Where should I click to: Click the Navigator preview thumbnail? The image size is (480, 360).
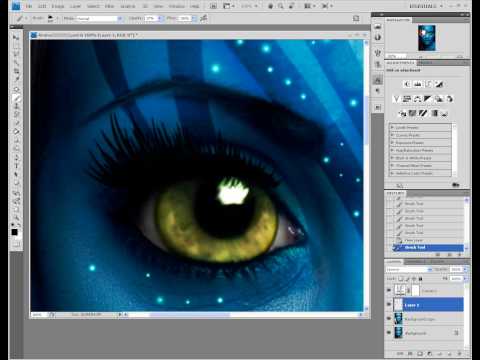[x=427, y=38]
